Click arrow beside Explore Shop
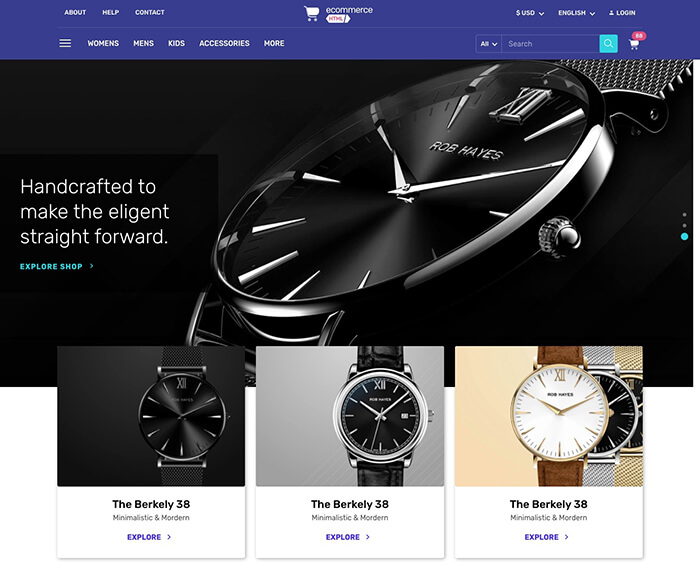 point(92,266)
